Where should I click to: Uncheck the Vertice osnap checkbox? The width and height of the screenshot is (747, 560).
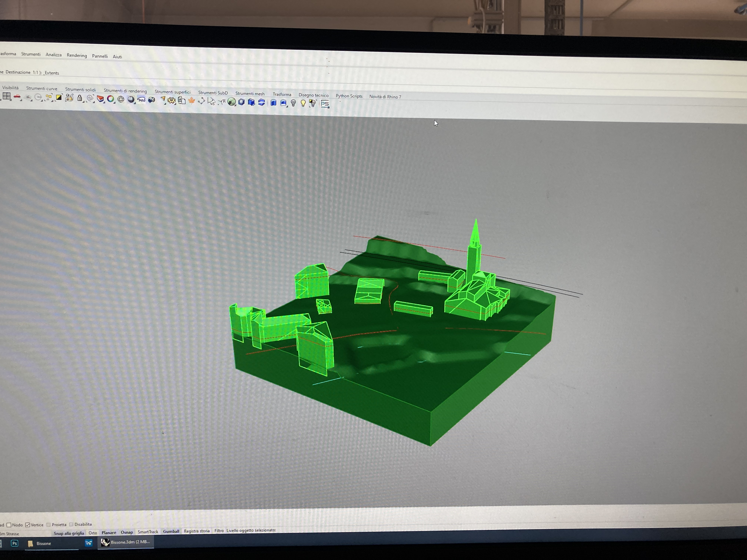pos(28,525)
